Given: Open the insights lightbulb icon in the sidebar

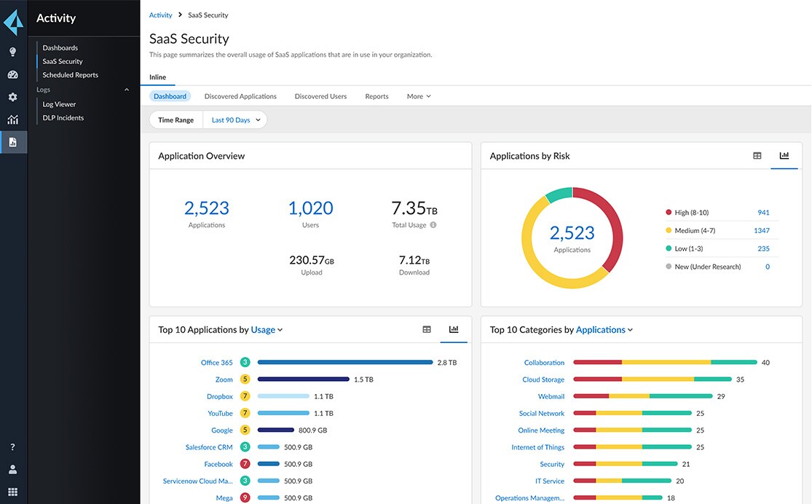Looking at the screenshot, I should click(x=12, y=52).
